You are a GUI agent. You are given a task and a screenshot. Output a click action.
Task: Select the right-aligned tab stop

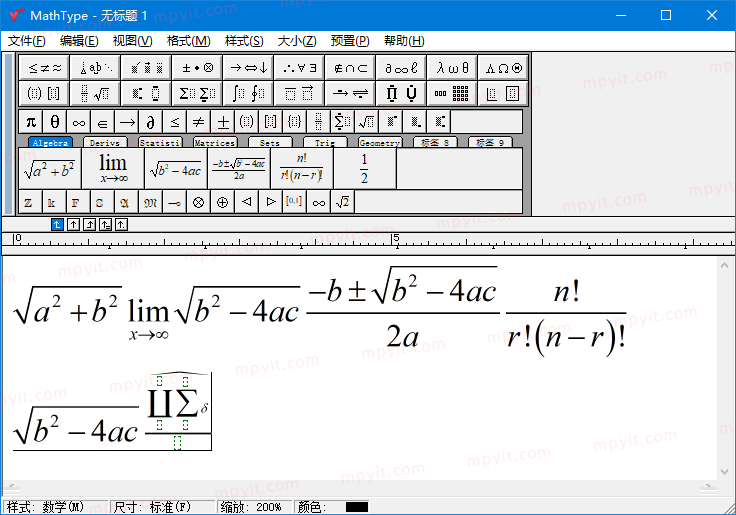coord(89,225)
